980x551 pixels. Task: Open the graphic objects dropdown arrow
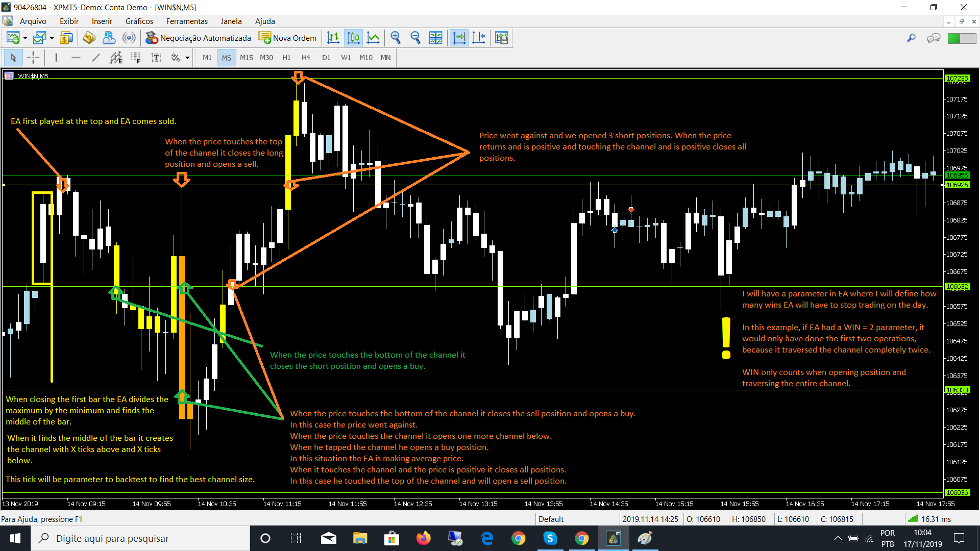pyautogui.click(x=188, y=58)
